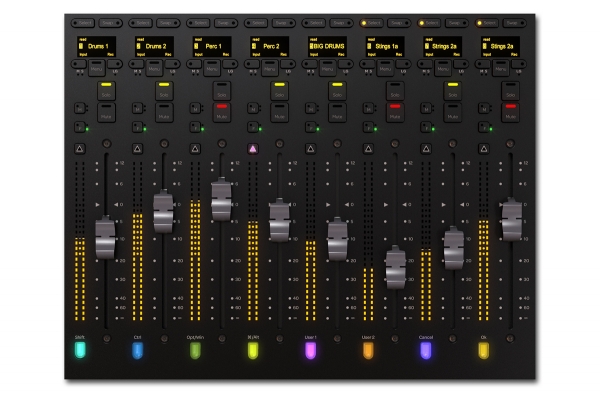Click the Perc 1 fader cap
This screenshot has height=397, width=600.
coord(222,199)
